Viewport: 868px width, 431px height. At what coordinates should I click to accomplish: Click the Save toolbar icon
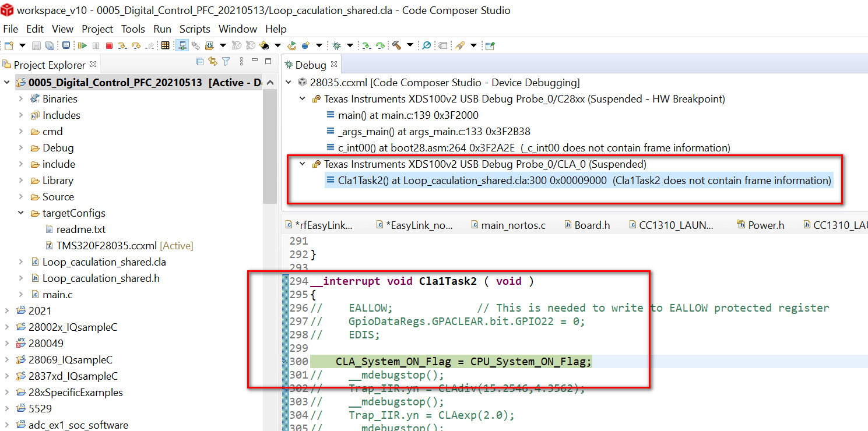pos(36,45)
